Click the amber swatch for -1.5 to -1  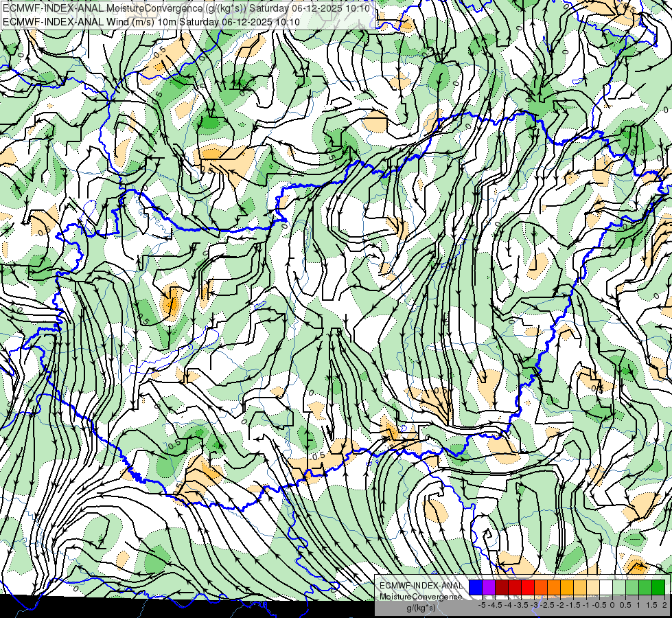click(566, 588)
